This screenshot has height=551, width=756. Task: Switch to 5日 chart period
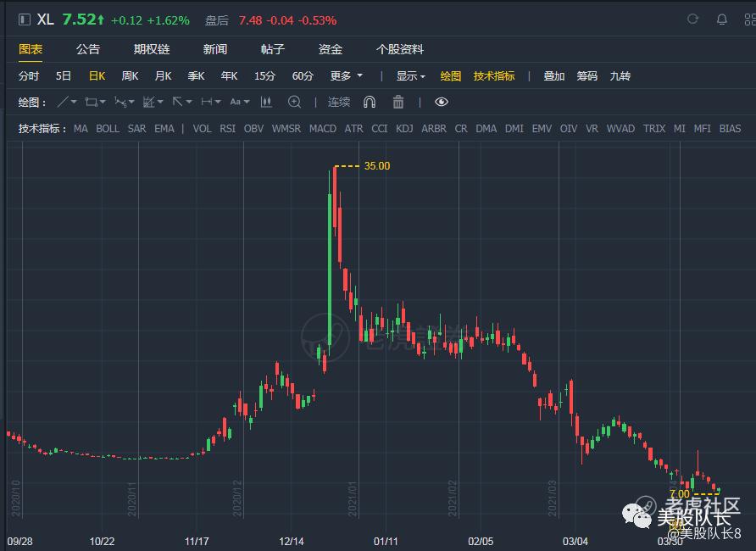64,76
